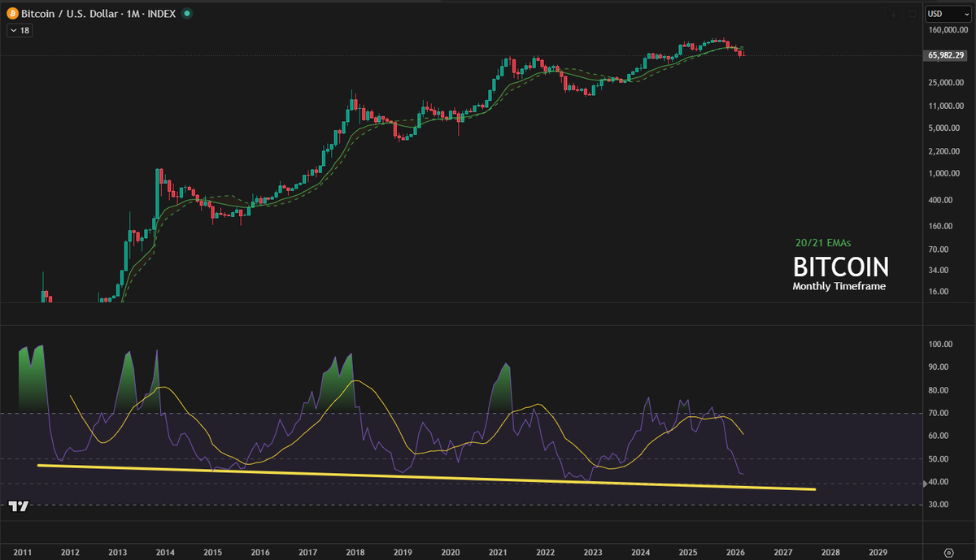Click the green market status dot
Image resolution: width=976 pixels, height=560 pixels.
pos(188,14)
